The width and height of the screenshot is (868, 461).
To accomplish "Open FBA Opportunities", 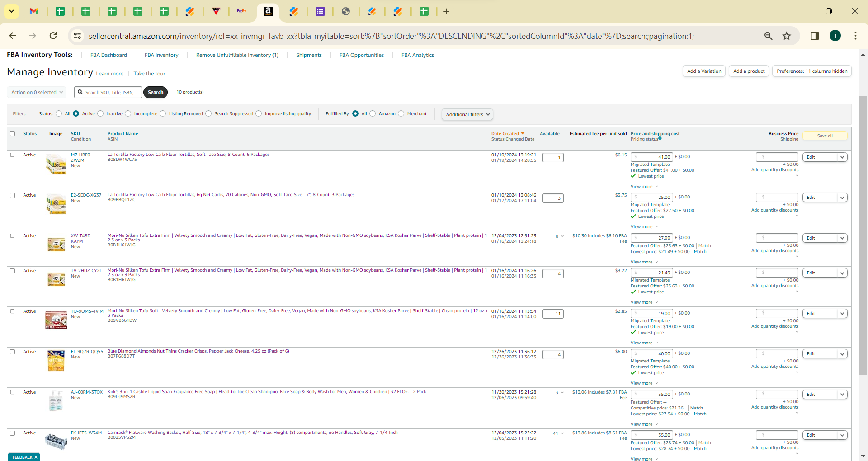I will 362,55.
